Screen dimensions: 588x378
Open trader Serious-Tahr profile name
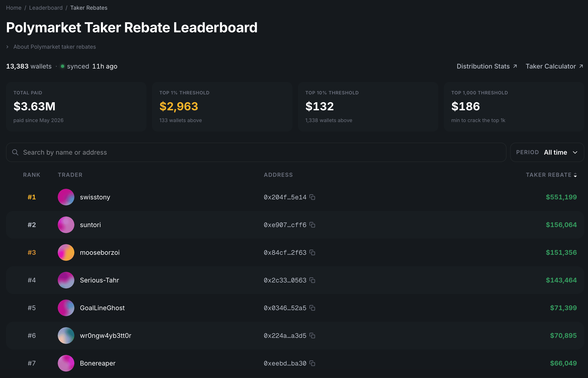(x=100, y=280)
